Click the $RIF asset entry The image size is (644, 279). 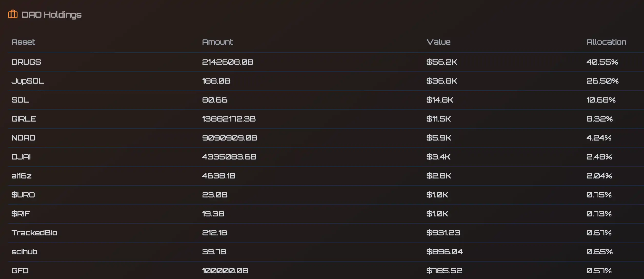(21, 214)
